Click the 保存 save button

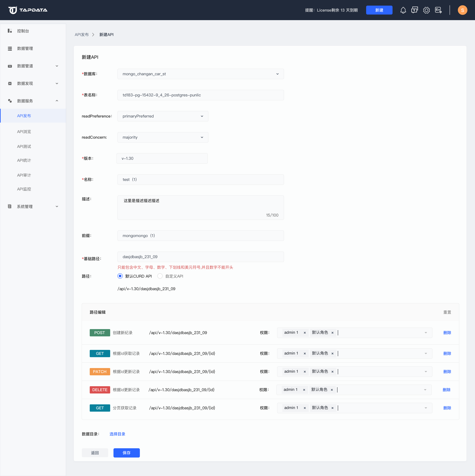click(x=126, y=453)
